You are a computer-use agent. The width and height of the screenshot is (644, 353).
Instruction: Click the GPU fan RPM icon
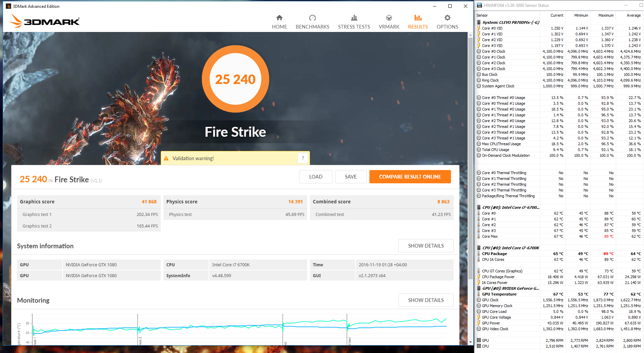click(479, 340)
